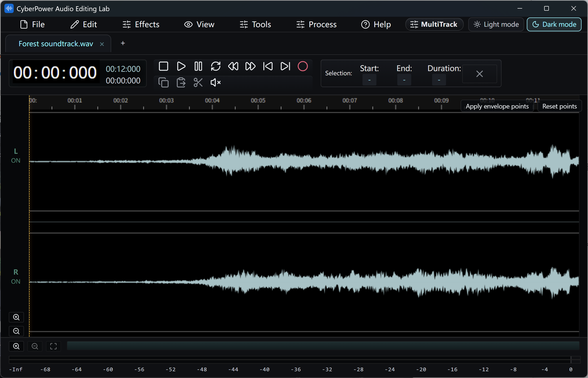Click the horizontal scrollbar below the waveform
588x378 pixels.
click(323, 346)
